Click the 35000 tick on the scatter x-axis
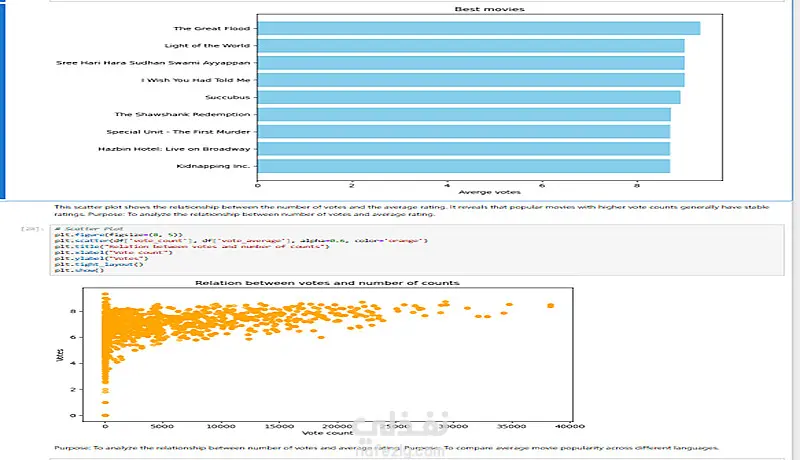800x460 pixels. 512,426
